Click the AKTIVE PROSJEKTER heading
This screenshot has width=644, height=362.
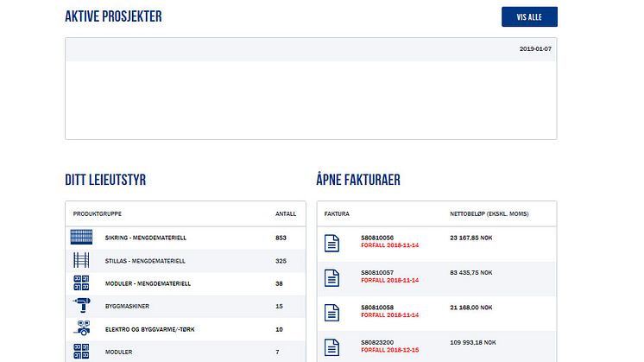113,16
